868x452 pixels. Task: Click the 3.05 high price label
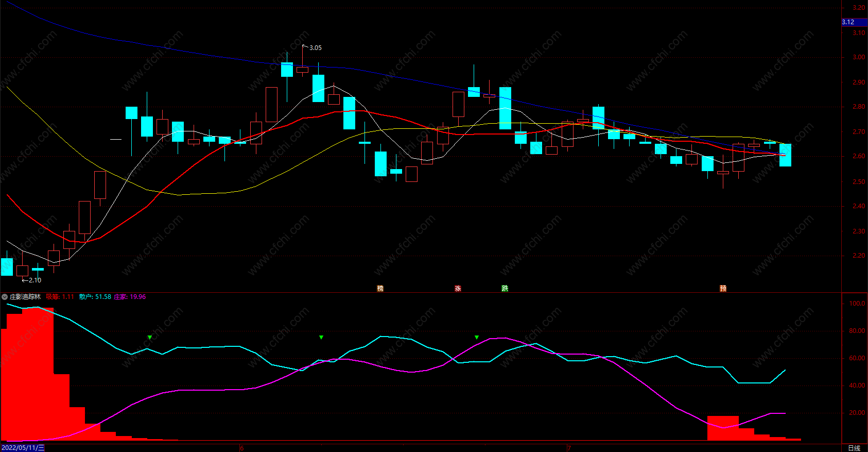pos(315,48)
